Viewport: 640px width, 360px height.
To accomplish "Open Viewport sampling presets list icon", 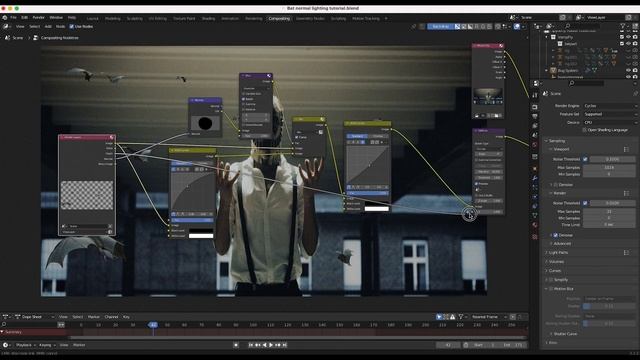I will click(x=626, y=149).
